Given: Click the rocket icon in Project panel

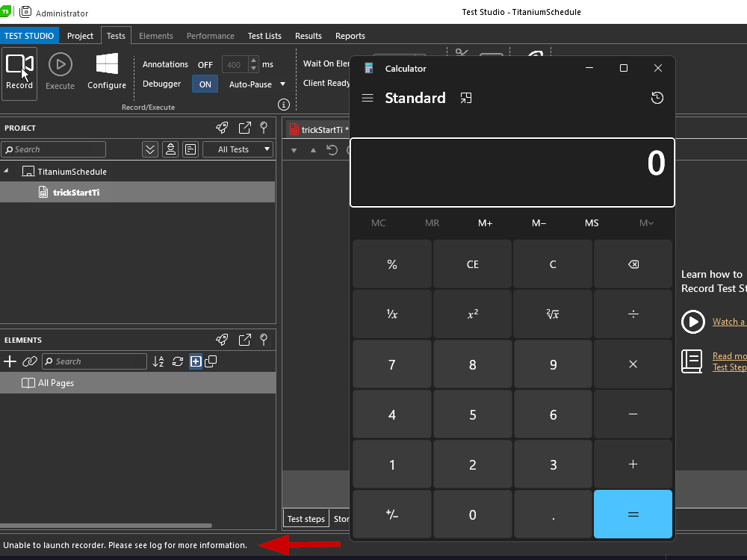Looking at the screenshot, I should [x=222, y=128].
